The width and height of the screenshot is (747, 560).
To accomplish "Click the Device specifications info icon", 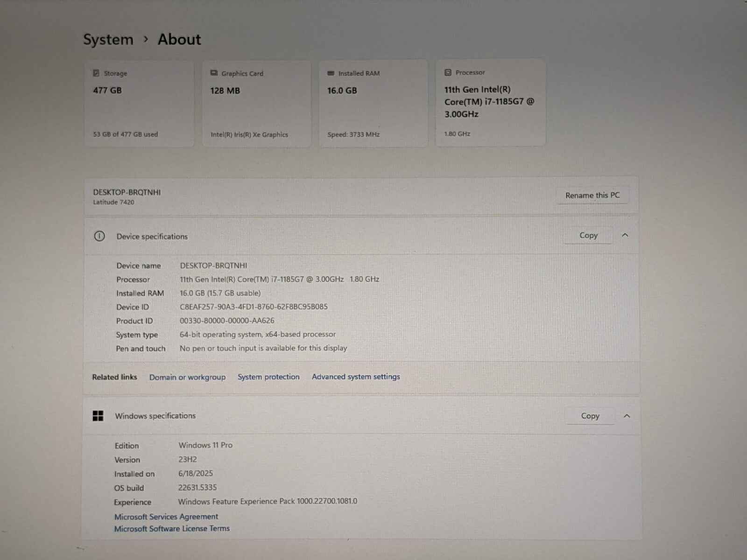I will [99, 236].
